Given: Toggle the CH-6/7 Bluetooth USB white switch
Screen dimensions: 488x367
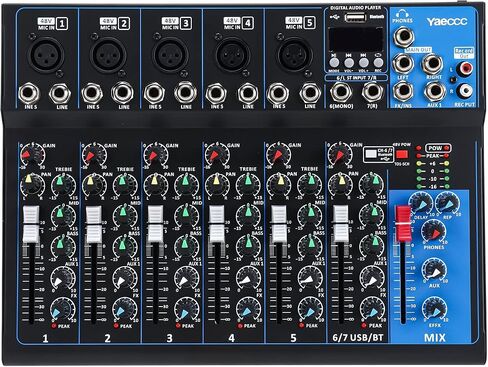Looking at the screenshot, I should (x=371, y=154).
